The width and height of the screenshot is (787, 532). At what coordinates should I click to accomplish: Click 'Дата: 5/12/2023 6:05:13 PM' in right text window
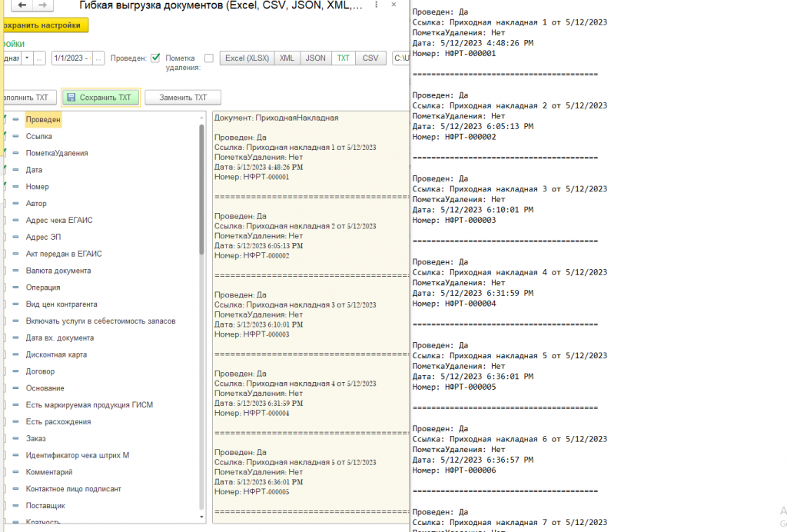point(473,126)
